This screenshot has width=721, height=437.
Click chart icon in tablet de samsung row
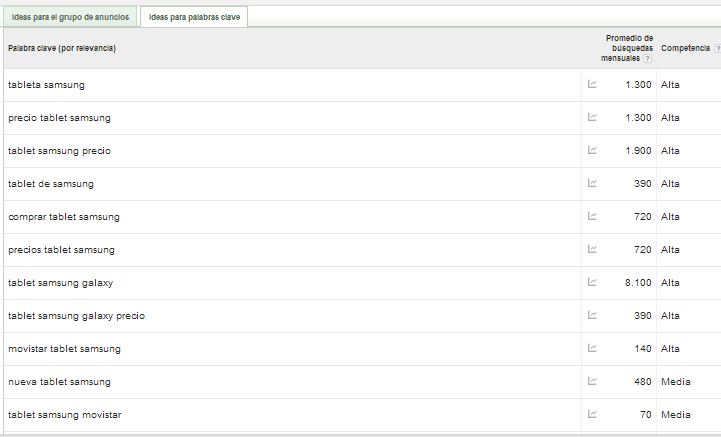pos(592,184)
